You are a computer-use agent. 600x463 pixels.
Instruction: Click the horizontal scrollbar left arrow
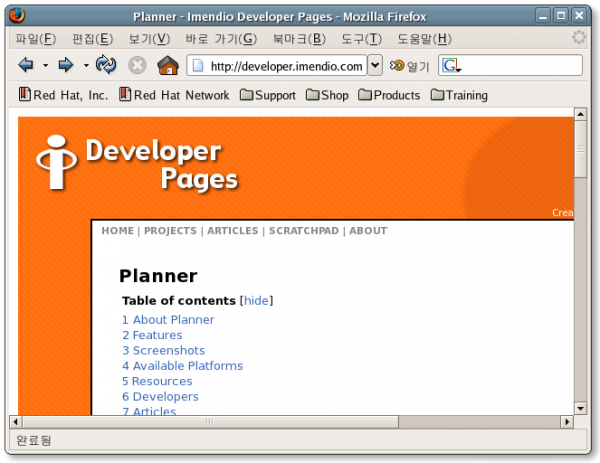(16, 422)
